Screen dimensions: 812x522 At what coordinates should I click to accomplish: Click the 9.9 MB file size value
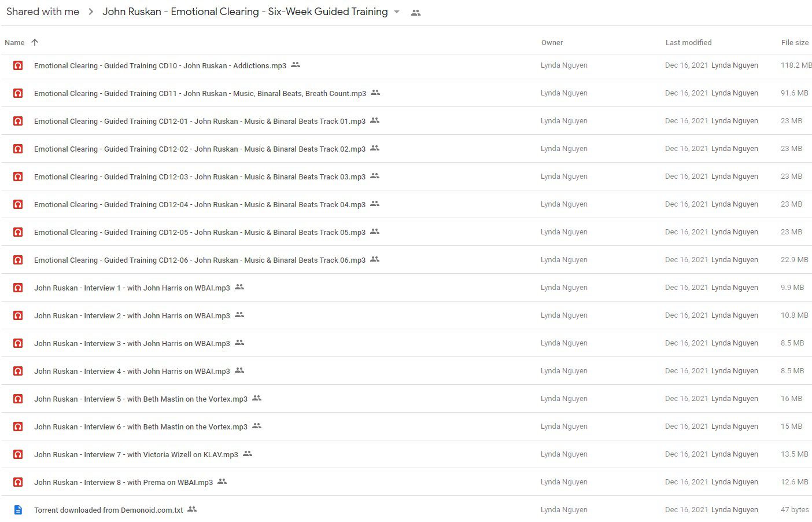click(792, 288)
